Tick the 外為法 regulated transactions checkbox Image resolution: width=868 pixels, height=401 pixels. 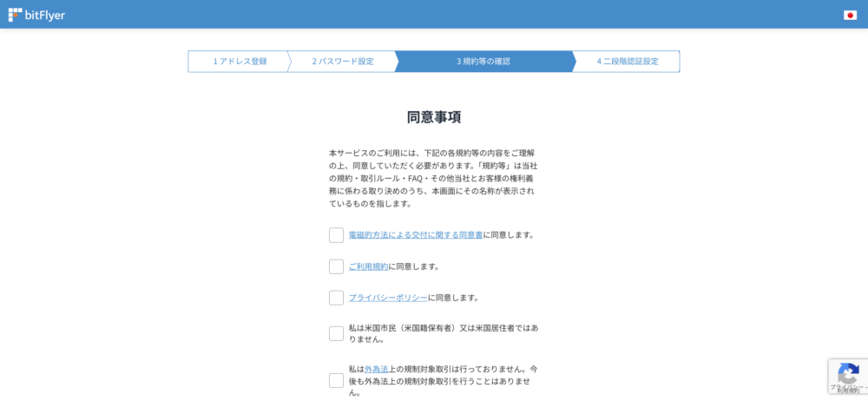[336, 380]
